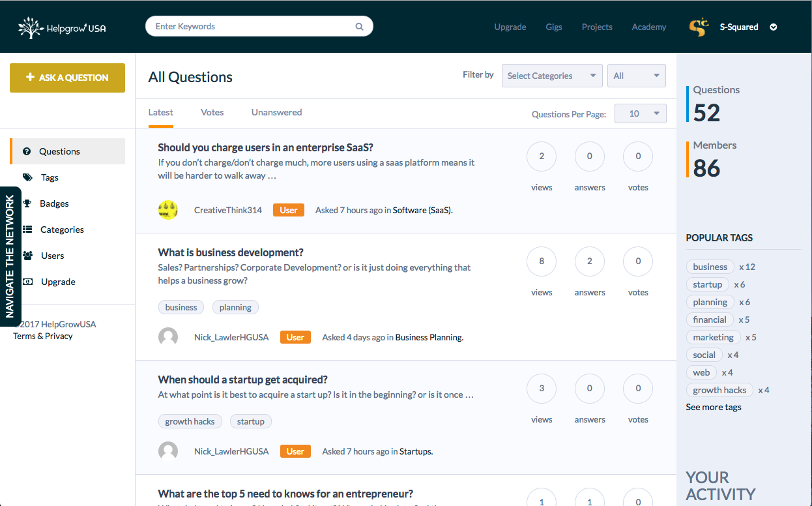Screen dimensions: 812x506
Task: Click the Users group icon
Action: pos(27,256)
